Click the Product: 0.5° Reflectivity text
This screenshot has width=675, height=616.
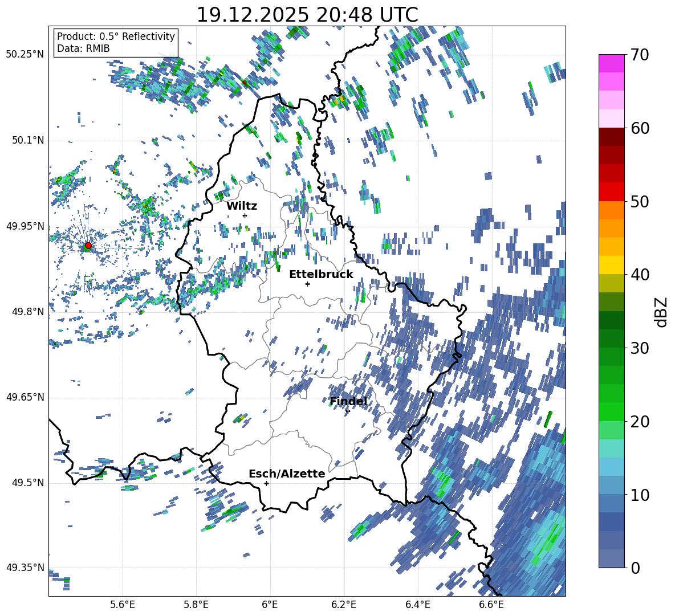coord(116,36)
